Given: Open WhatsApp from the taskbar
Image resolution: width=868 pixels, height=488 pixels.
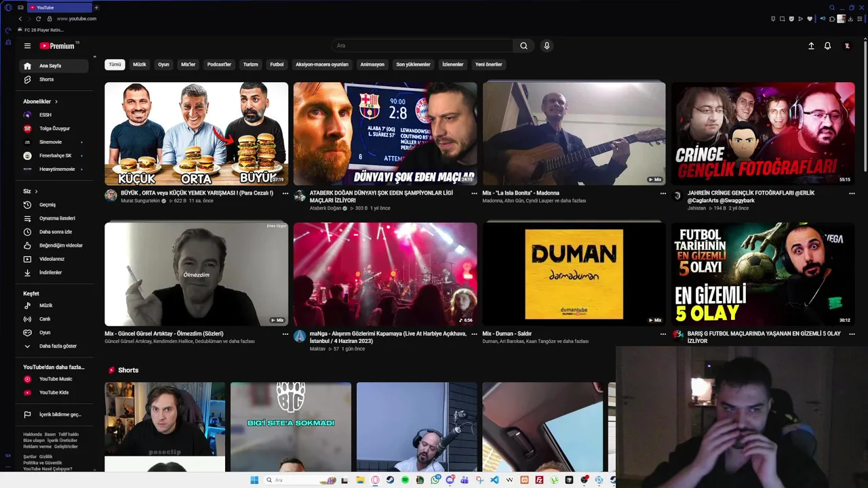Looking at the screenshot, I should click(435, 480).
